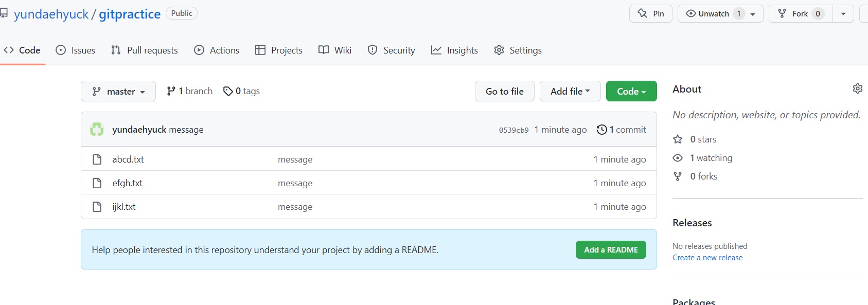The image size is (868, 305).
Task: Click the fork icon beside 0 forks
Action: (678, 176)
